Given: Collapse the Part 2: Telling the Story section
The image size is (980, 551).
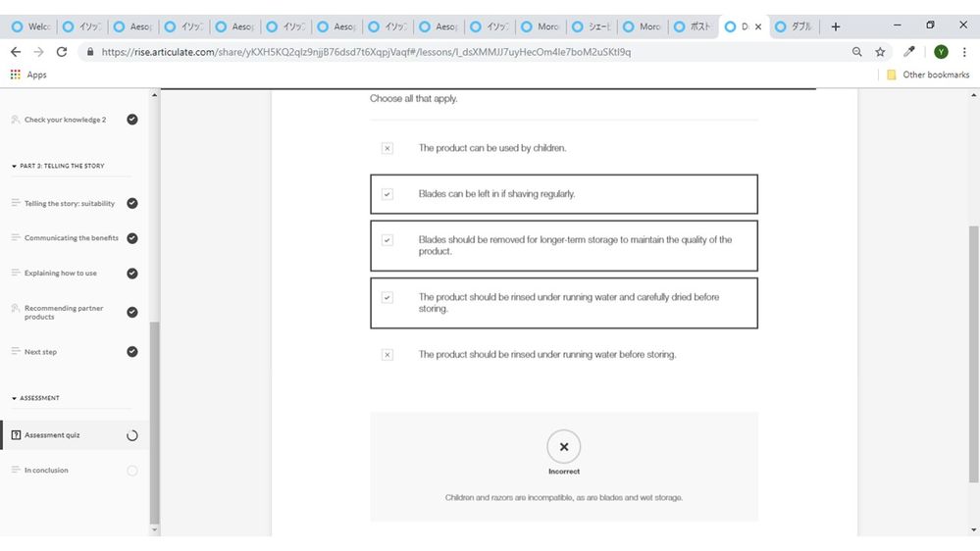Looking at the screenshot, I should click(14, 166).
